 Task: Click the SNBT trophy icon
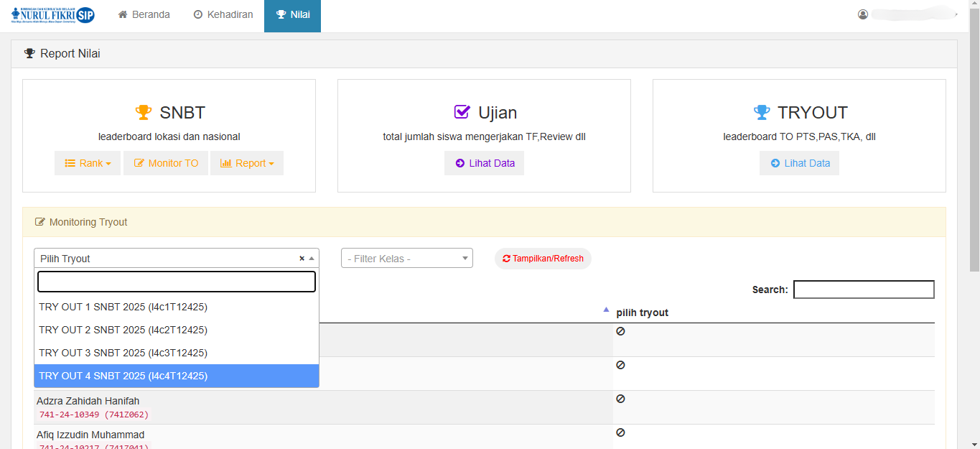pyautogui.click(x=144, y=113)
